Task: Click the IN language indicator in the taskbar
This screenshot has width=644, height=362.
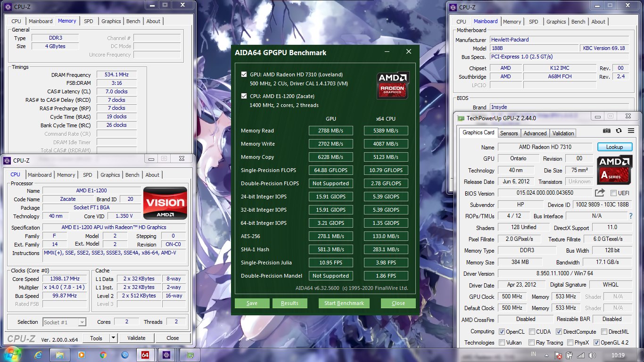Action: coord(533,354)
